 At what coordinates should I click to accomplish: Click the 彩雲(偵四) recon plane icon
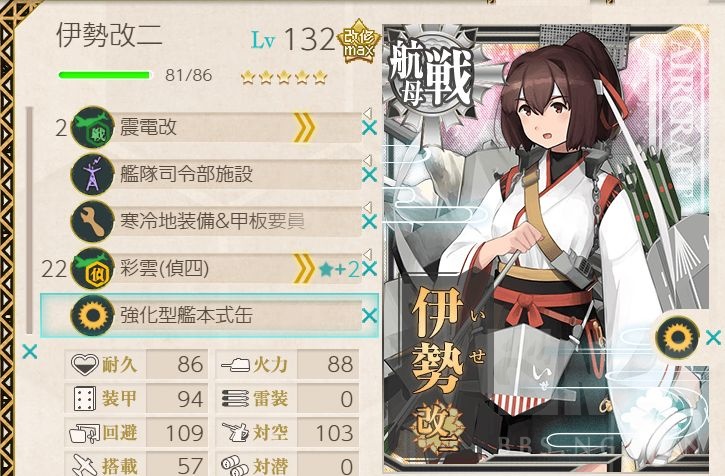[x=93, y=269]
